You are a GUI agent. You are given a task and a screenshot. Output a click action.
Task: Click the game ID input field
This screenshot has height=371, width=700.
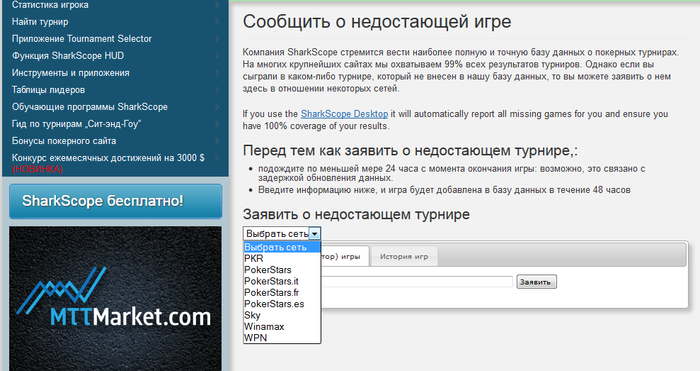tap(417, 282)
